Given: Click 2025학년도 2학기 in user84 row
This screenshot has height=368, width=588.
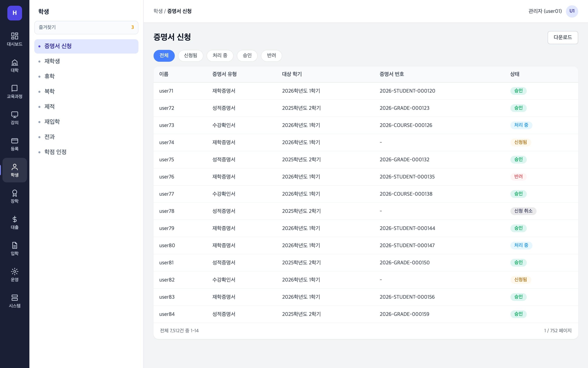Looking at the screenshot, I should coord(301,314).
